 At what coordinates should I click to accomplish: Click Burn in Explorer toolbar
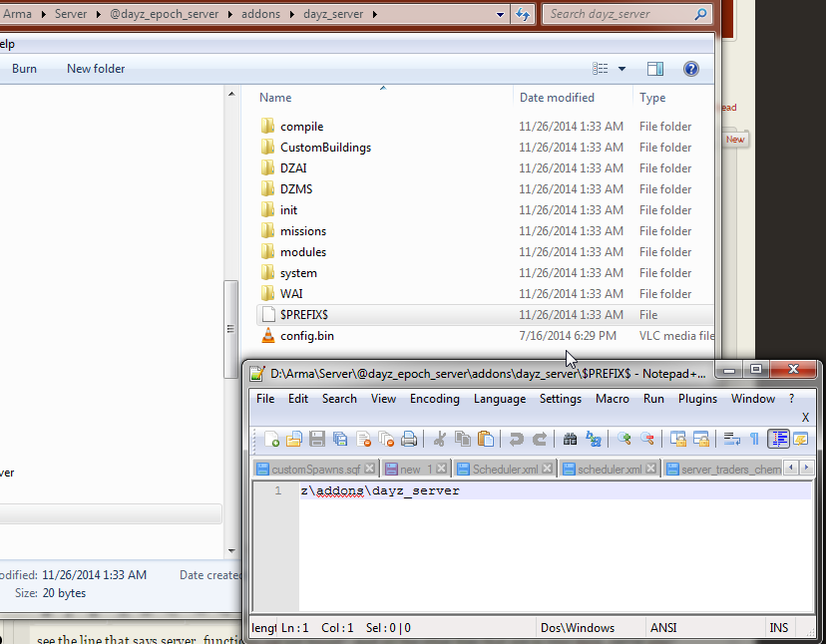click(x=24, y=69)
